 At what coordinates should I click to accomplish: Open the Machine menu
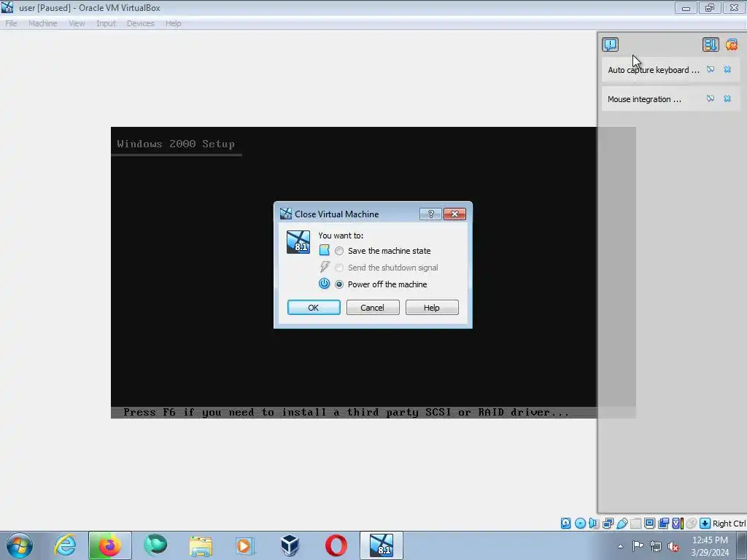[x=42, y=23]
